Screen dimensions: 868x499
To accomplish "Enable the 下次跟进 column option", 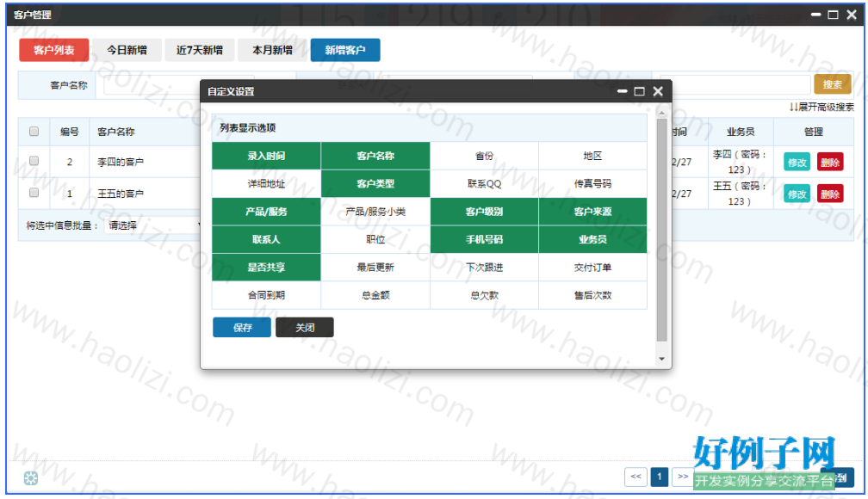I will click(x=484, y=268).
